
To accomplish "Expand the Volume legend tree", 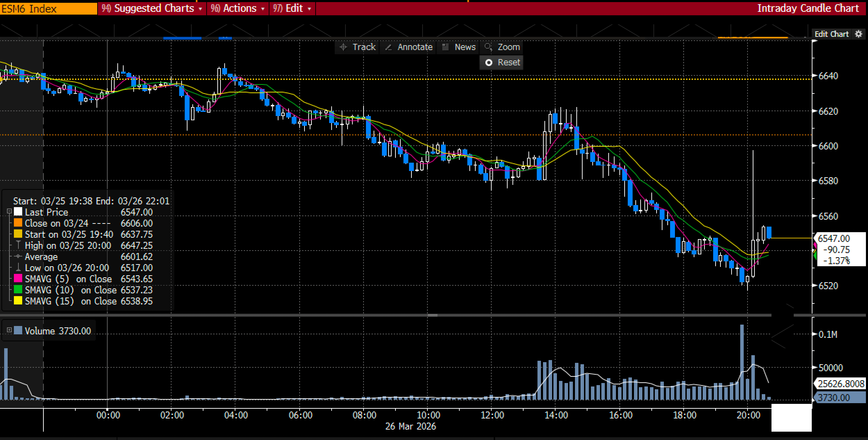I will click(x=9, y=330).
